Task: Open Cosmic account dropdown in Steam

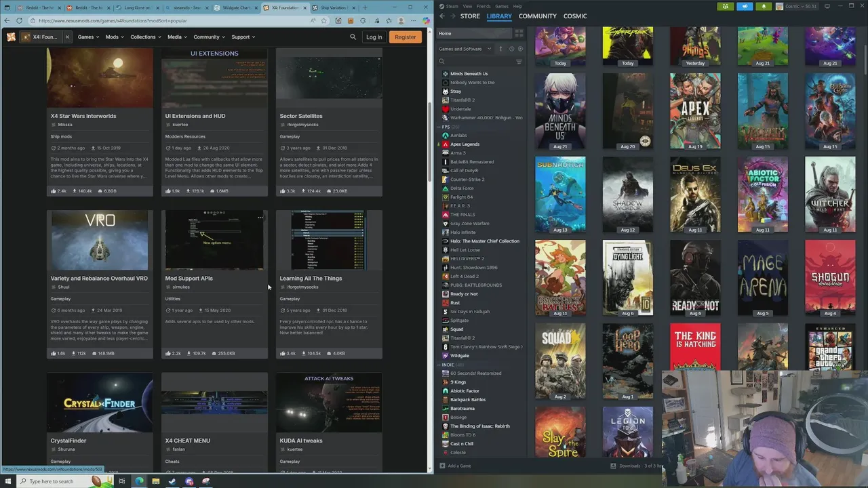Action: click(797, 6)
